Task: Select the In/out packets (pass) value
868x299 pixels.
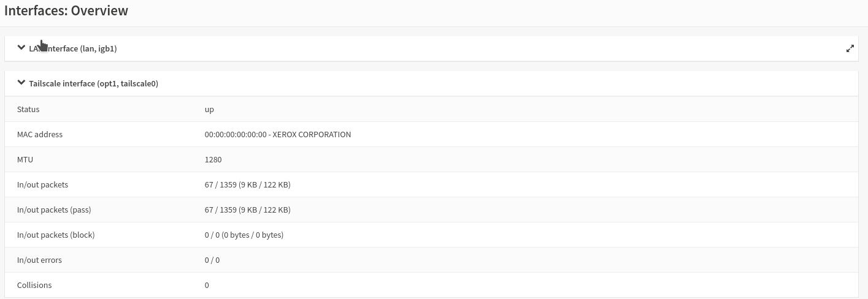Action: coord(247,210)
